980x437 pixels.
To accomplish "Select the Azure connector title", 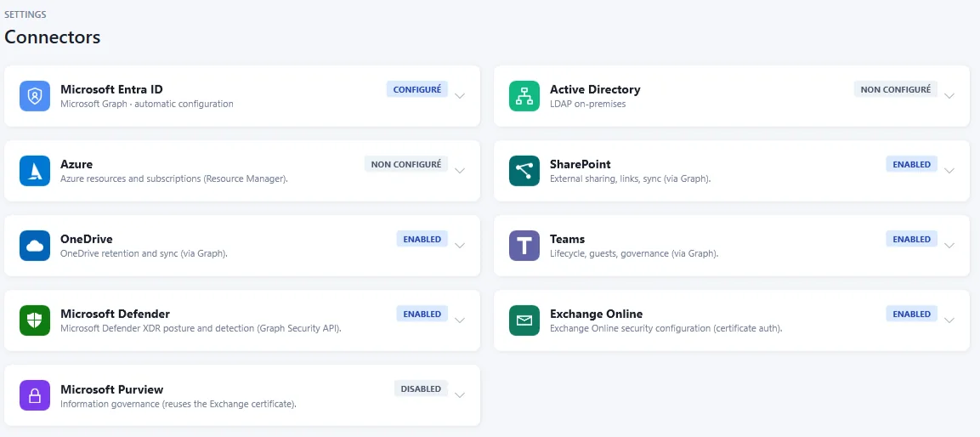I will [x=76, y=164].
